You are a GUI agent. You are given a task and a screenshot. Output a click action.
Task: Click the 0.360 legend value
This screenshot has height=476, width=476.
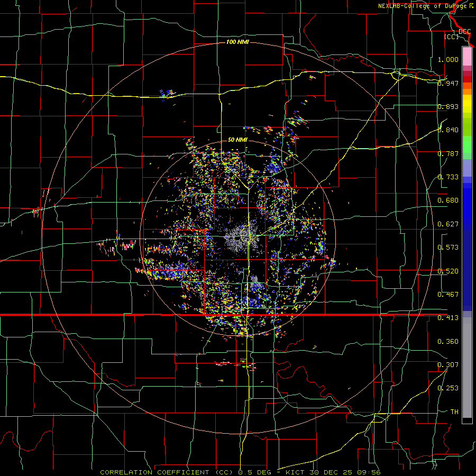[448, 342]
